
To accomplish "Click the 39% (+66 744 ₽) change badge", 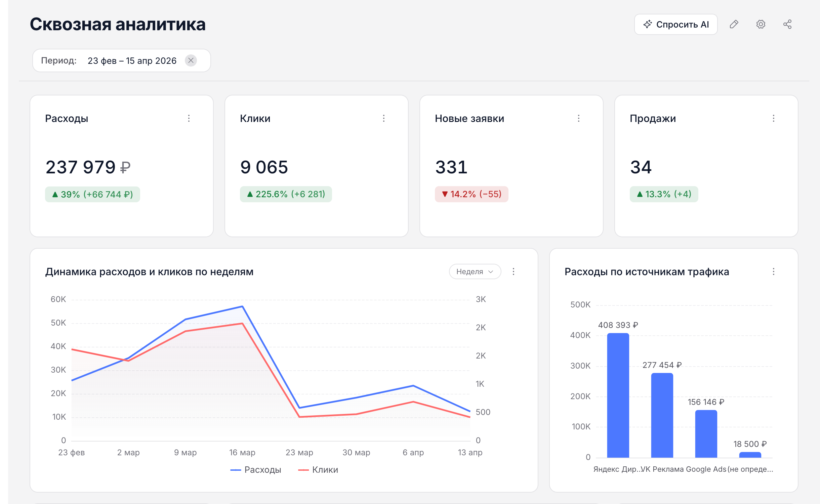I will tap(92, 194).
